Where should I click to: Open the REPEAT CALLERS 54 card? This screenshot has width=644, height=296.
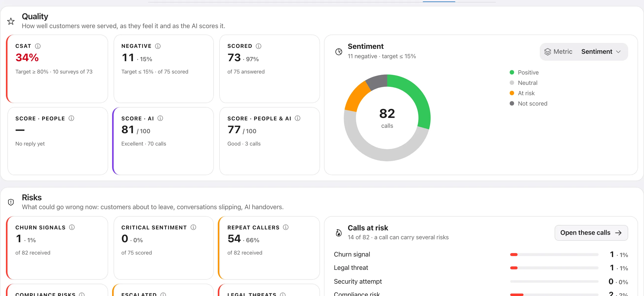[269, 248]
